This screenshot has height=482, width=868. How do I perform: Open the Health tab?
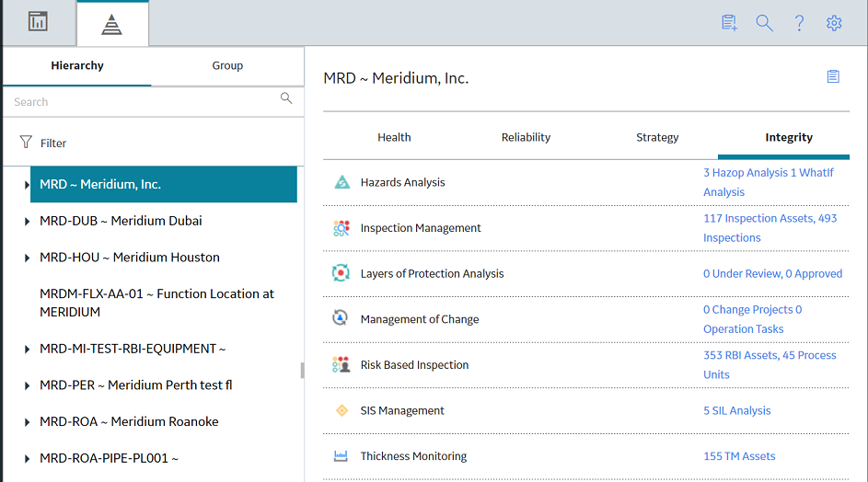point(394,137)
